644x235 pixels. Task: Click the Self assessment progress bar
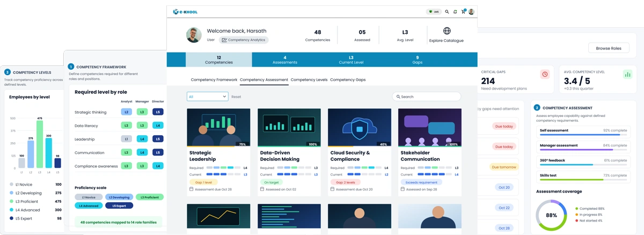583,135
